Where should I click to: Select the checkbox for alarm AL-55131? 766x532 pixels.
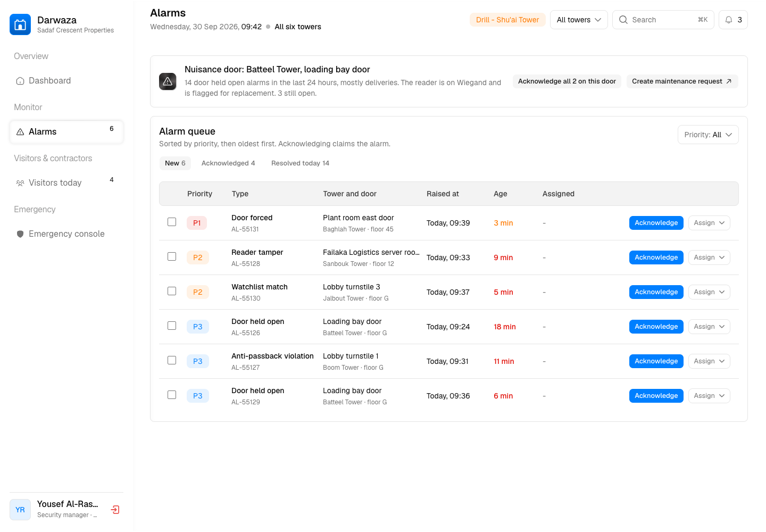click(x=172, y=222)
